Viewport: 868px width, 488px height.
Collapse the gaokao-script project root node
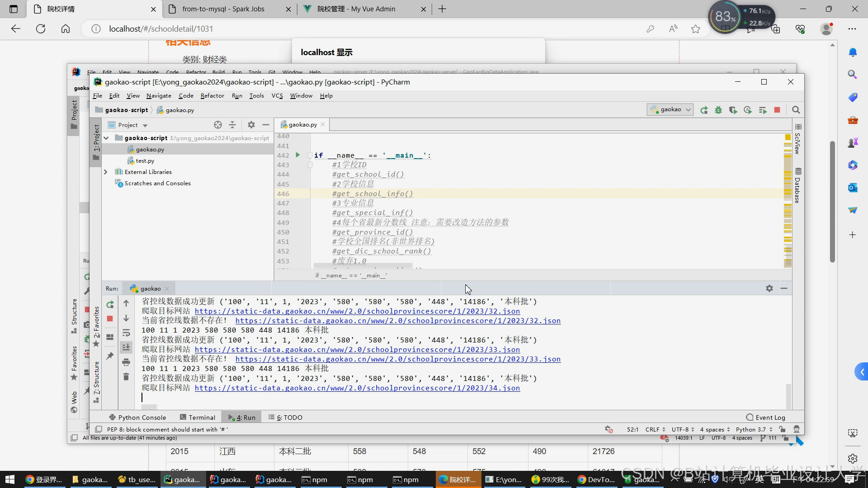click(106, 138)
